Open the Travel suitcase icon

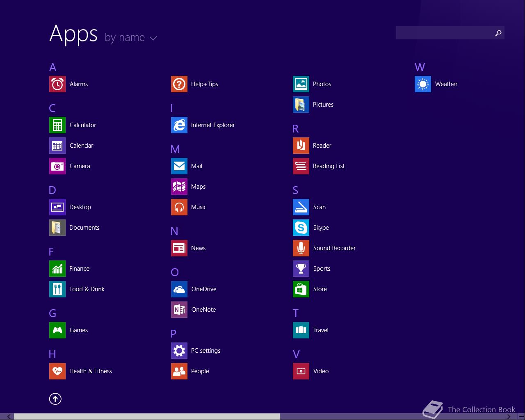click(x=301, y=330)
